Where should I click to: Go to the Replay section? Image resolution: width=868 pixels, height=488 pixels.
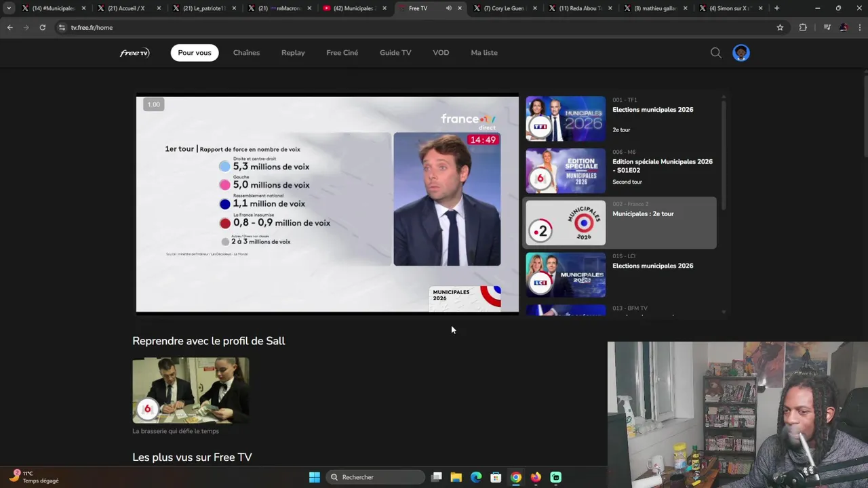(x=293, y=53)
